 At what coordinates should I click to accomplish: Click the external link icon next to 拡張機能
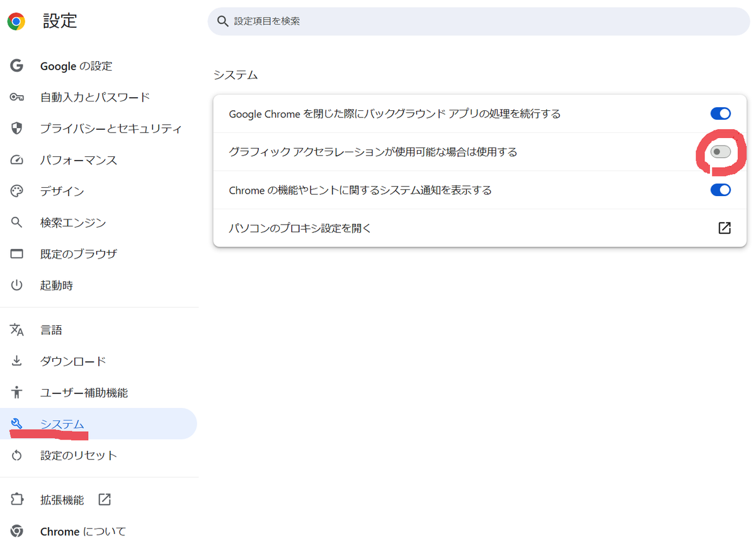pos(105,500)
